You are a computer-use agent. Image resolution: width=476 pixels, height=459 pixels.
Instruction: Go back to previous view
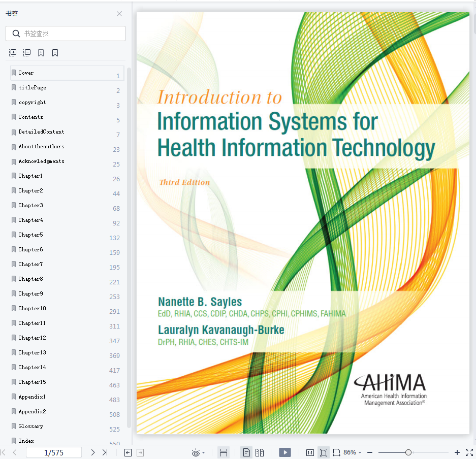tap(128, 453)
